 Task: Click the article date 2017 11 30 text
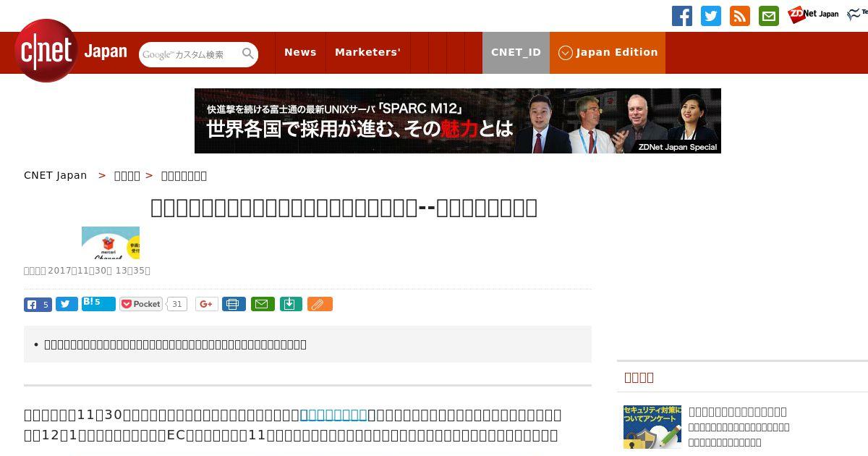tap(87, 271)
